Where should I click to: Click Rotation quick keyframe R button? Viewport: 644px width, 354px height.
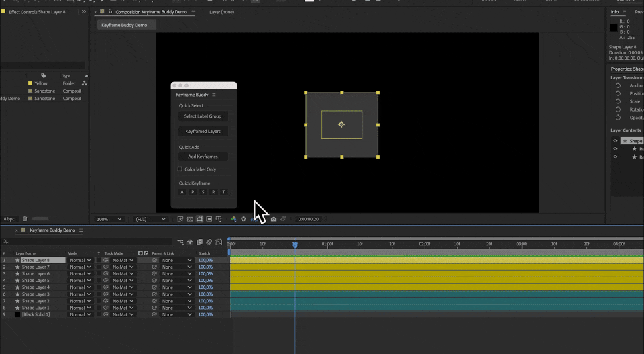coord(213,192)
